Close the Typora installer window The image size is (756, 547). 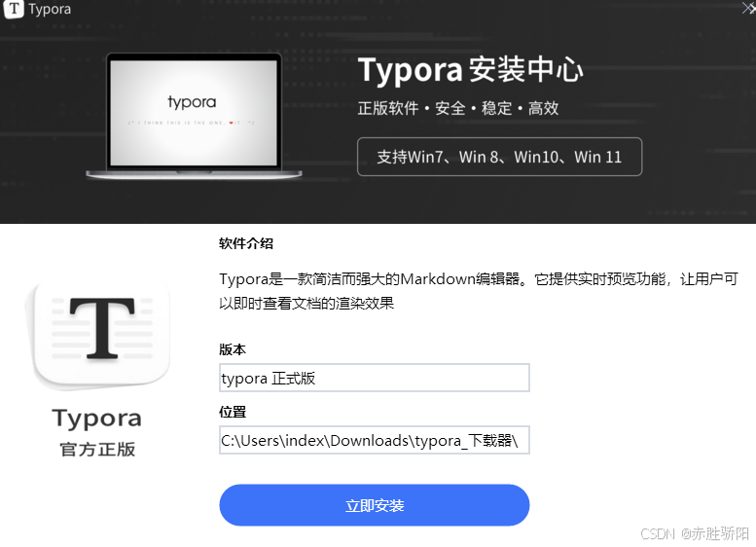(x=748, y=8)
